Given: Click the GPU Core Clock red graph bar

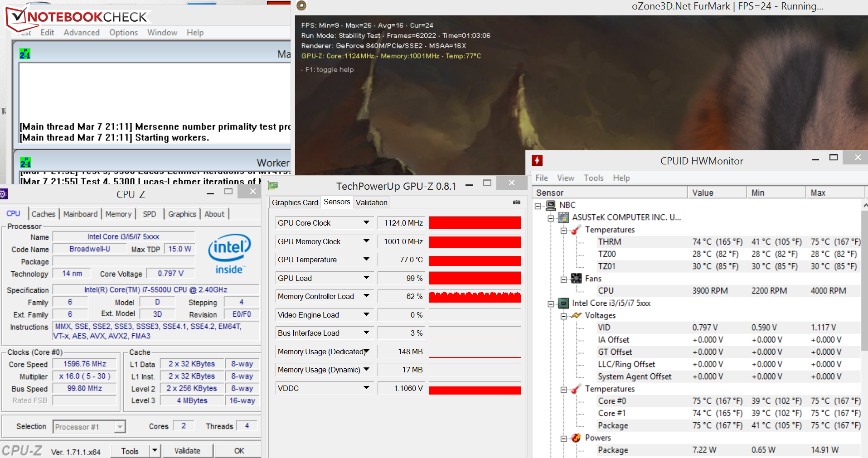Looking at the screenshot, I should (475, 223).
